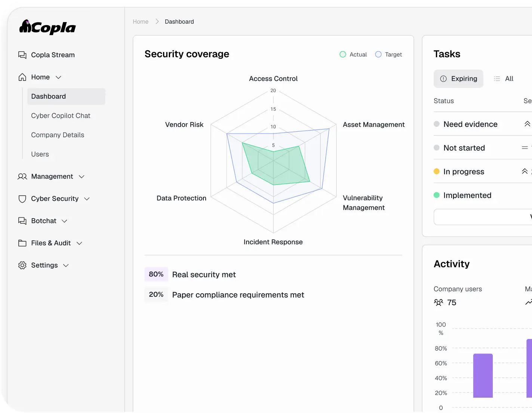Click the Home house icon

click(x=22, y=77)
